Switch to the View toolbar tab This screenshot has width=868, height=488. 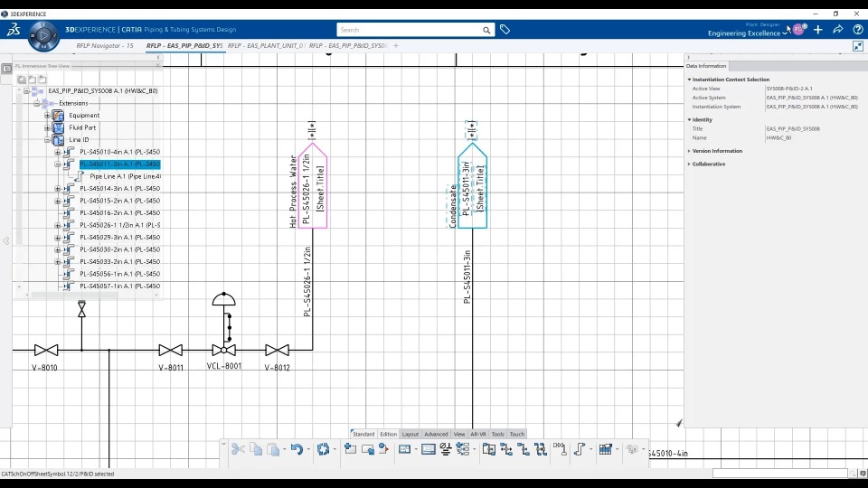click(459, 434)
